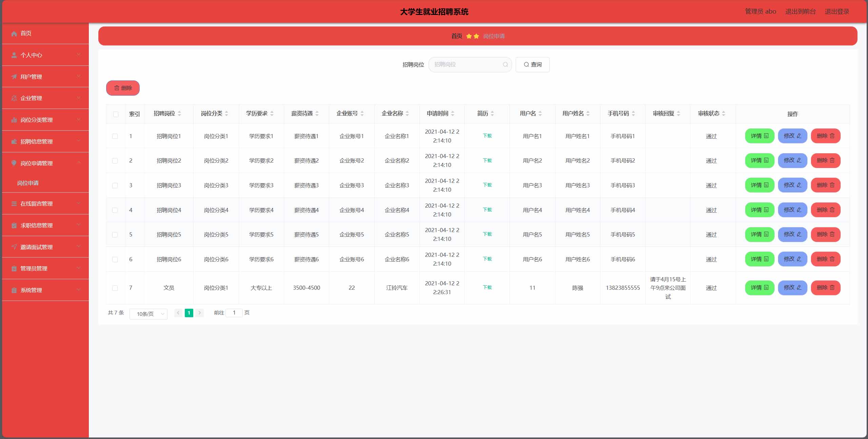The image size is (868, 439).
Task: Expand the 用户管理 menu chevron
Action: coord(79,76)
